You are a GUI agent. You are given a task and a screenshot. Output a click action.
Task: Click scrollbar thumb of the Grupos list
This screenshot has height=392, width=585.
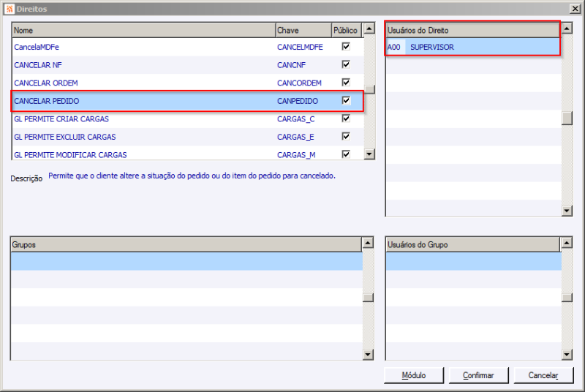[368, 297]
